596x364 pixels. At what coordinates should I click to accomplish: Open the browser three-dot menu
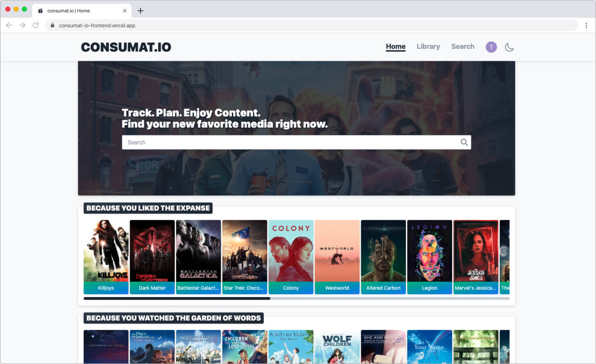coord(586,25)
